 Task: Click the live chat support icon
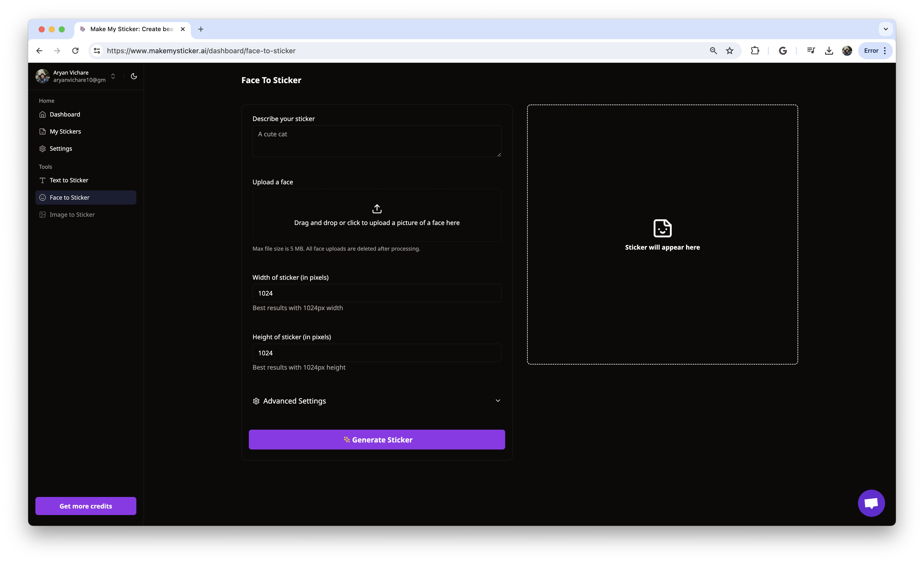(871, 503)
